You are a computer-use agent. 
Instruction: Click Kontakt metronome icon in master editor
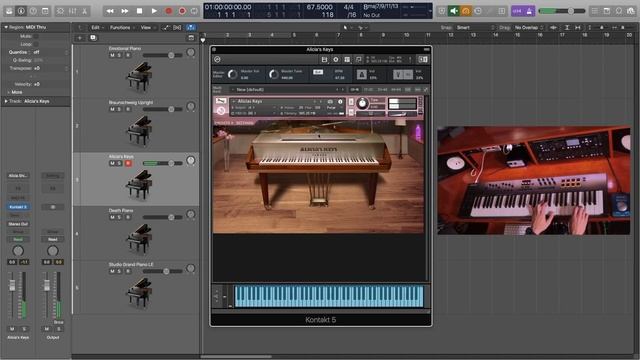[362, 74]
